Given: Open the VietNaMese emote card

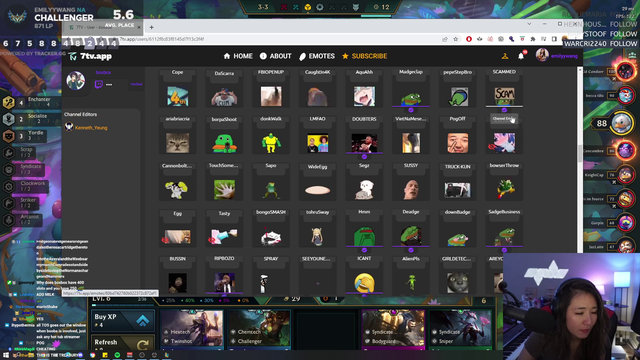Looking at the screenshot, I should [411, 136].
